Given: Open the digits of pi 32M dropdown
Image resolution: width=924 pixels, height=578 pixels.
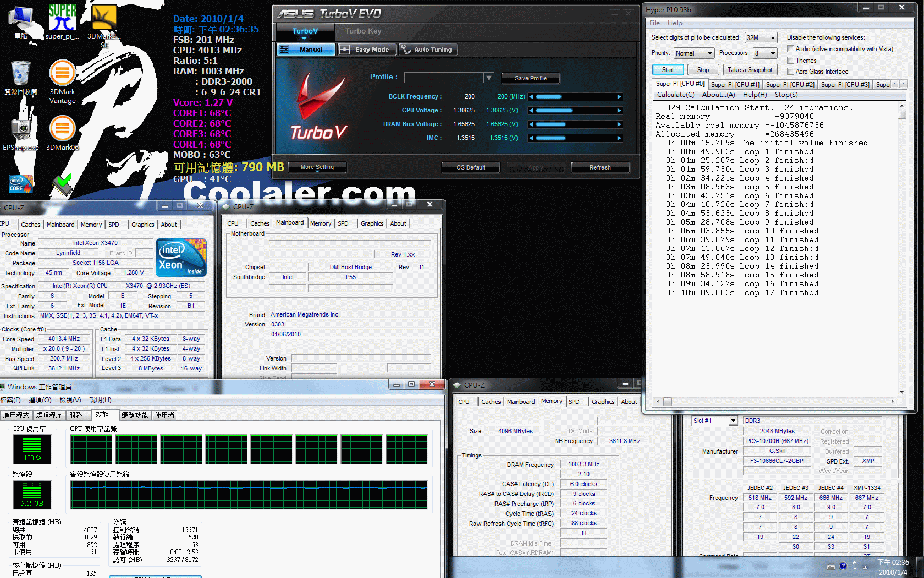Looking at the screenshot, I should [x=761, y=38].
